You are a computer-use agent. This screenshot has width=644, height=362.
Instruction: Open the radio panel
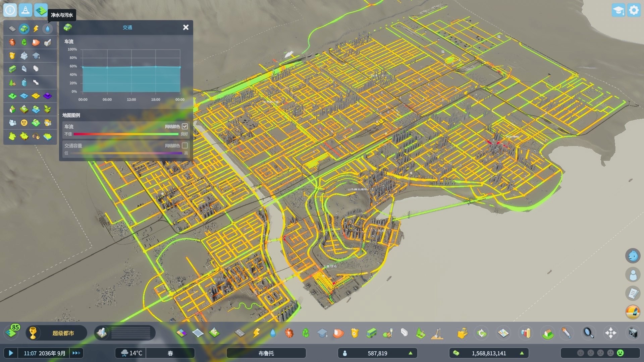(x=633, y=312)
